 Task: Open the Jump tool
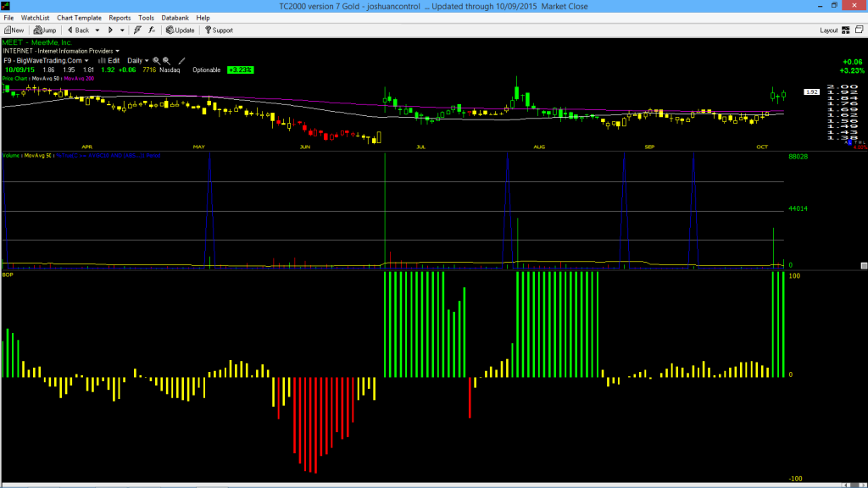[x=45, y=30]
